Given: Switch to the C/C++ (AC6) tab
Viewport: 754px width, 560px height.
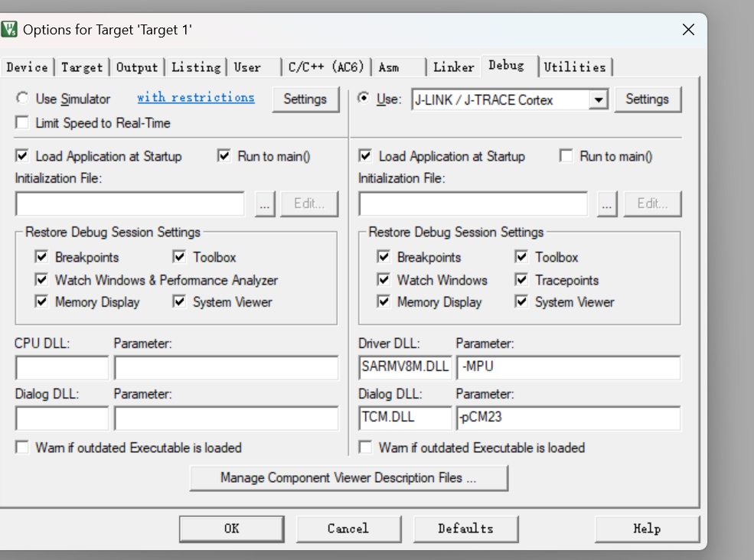Looking at the screenshot, I should 326,67.
